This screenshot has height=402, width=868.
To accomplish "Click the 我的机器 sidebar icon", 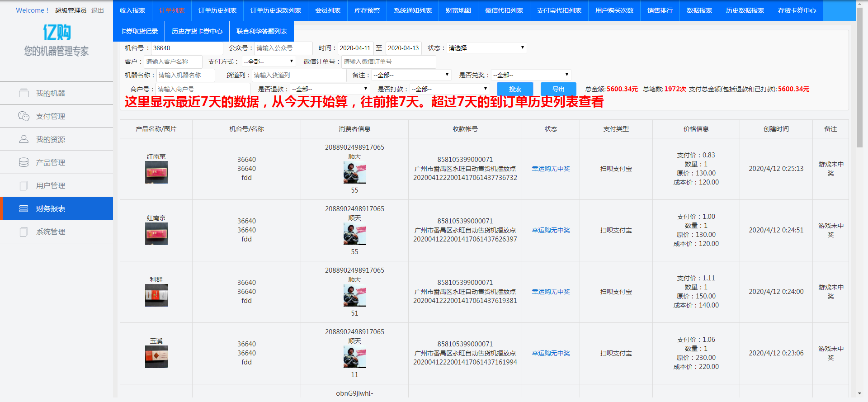I will pos(24,93).
